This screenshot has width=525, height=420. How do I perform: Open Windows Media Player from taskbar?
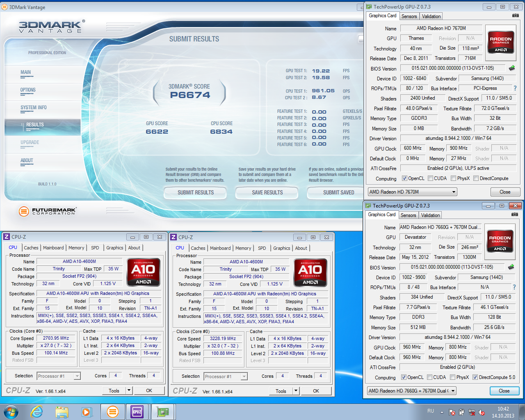(x=87, y=412)
